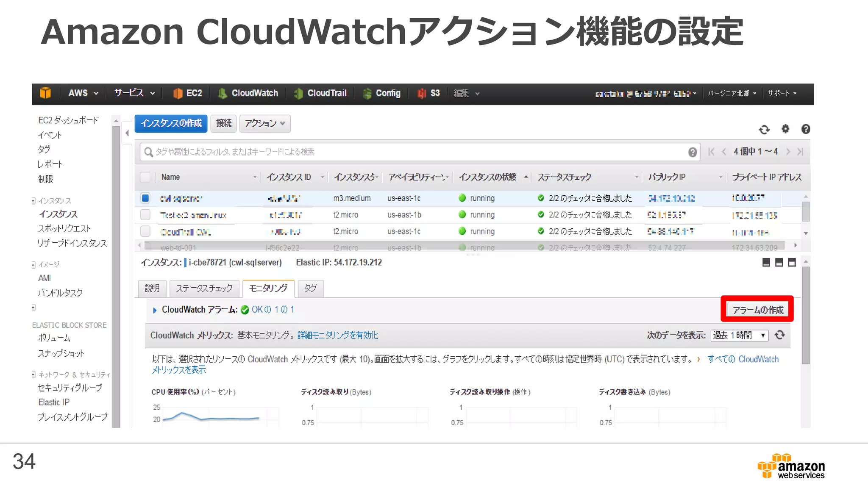Check the t2.micro us-east-1c row checkbox
The height and width of the screenshot is (488, 868).
pos(145,231)
